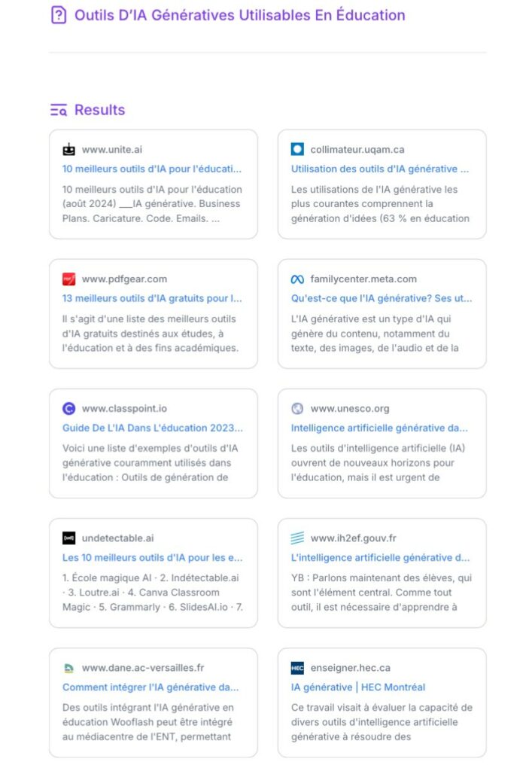The width and height of the screenshot is (532, 771).
Task: Click the Meta infinity logo icon
Action: (x=297, y=279)
